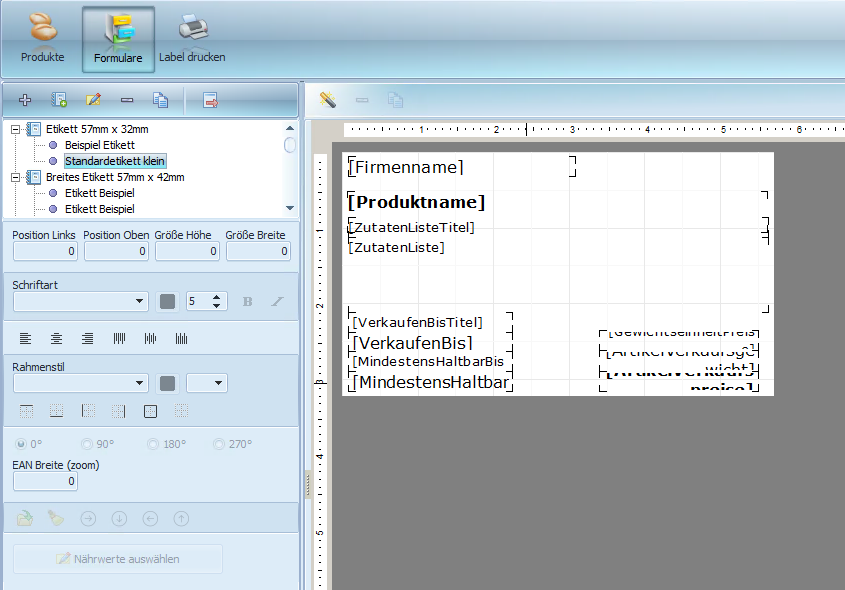
Task: Click the Nährwerte auswählen button
Action: coord(118,559)
